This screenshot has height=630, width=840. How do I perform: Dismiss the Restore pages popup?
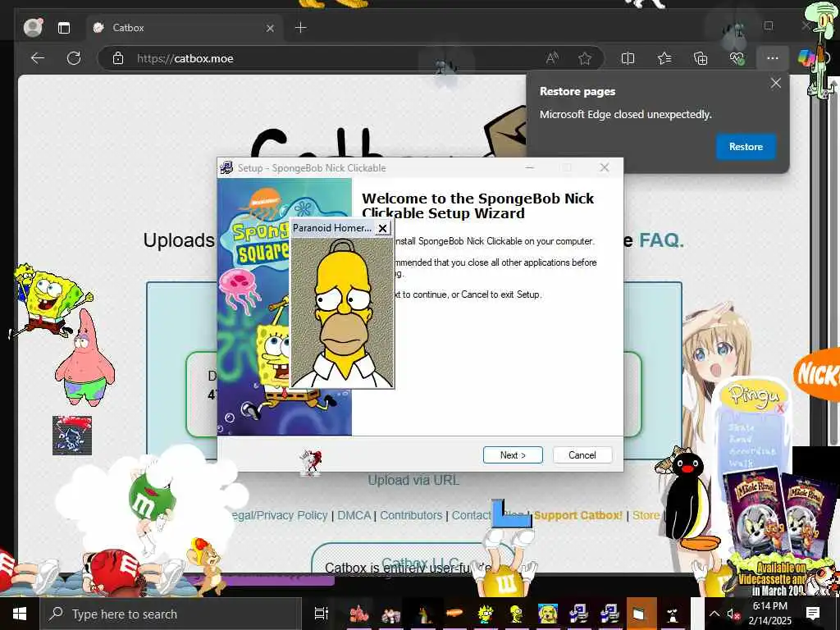[x=775, y=83]
